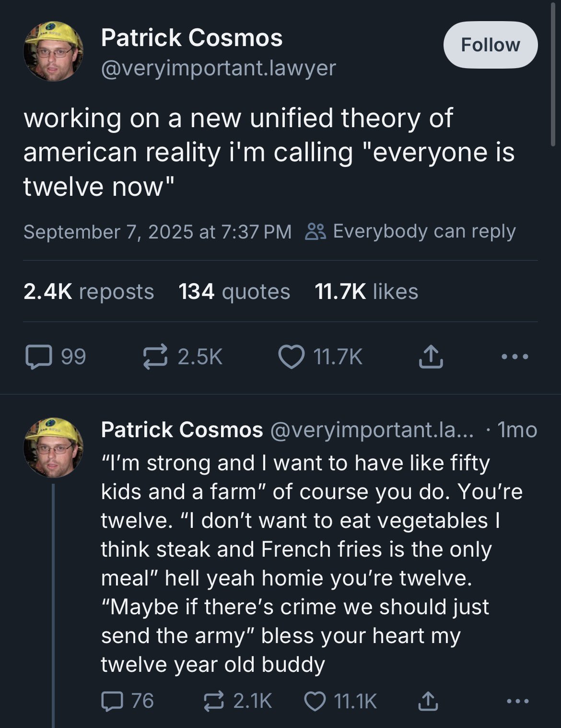
Task: Reply to the thread post with 76 comments
Action: point(113,701)
